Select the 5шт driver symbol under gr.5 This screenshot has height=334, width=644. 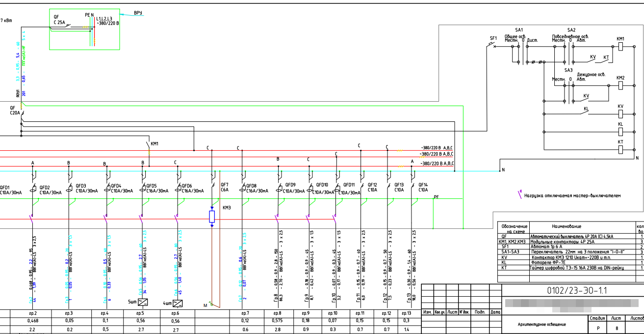click(x=144, y=303)
